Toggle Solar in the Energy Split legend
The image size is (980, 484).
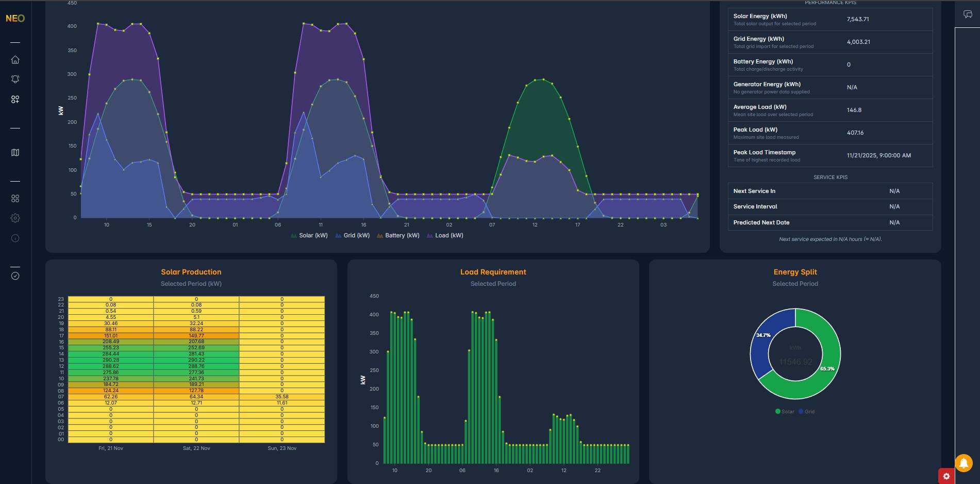pos(784,411)
